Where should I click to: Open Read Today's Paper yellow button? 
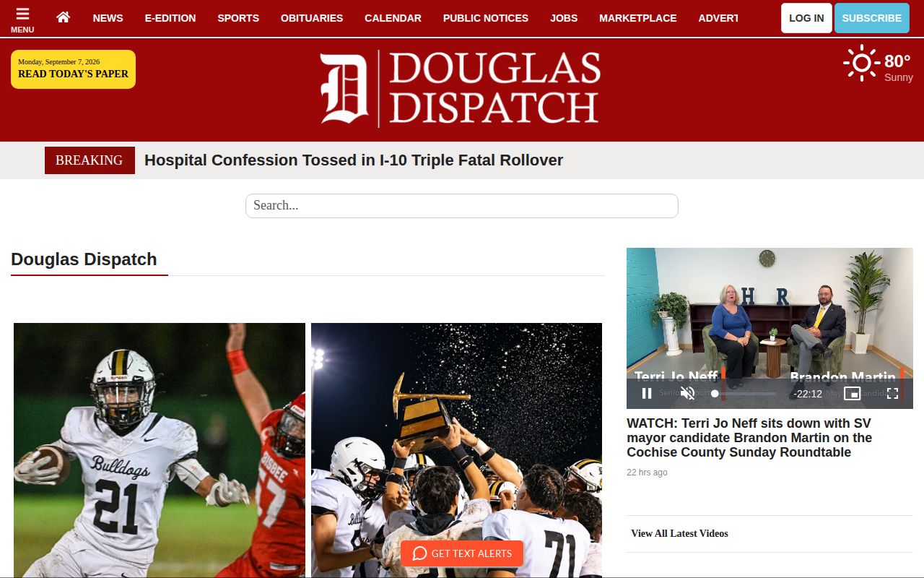pyautogui.click(x=73, y=69)
